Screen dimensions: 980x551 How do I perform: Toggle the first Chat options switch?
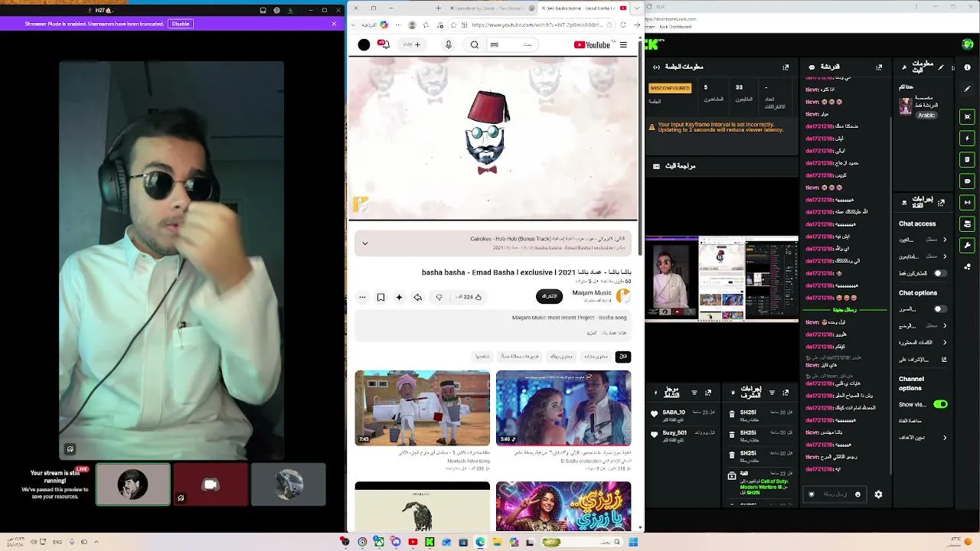click(939, 309)
